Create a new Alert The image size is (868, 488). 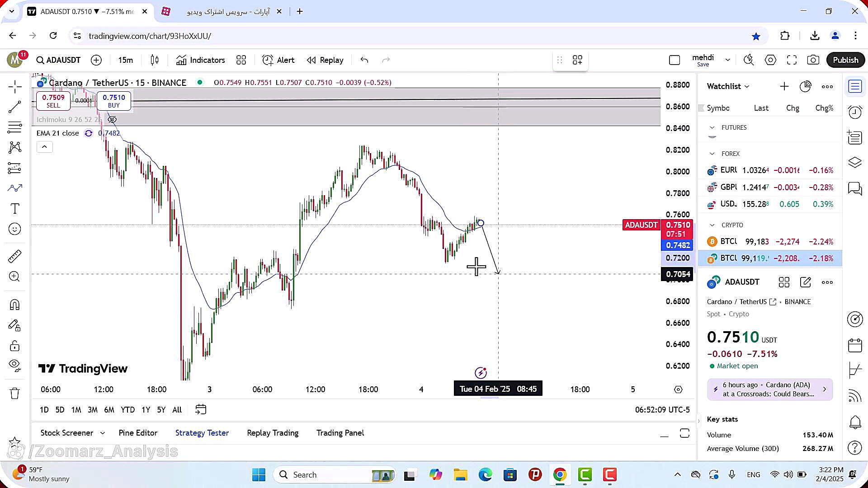(x=278, y=60)
